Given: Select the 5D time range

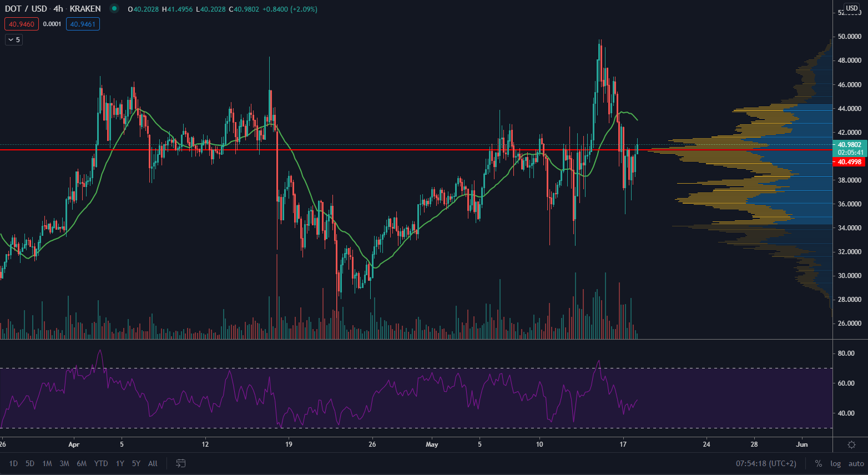Looking at the screenshot, I should [x=30, y=463].
